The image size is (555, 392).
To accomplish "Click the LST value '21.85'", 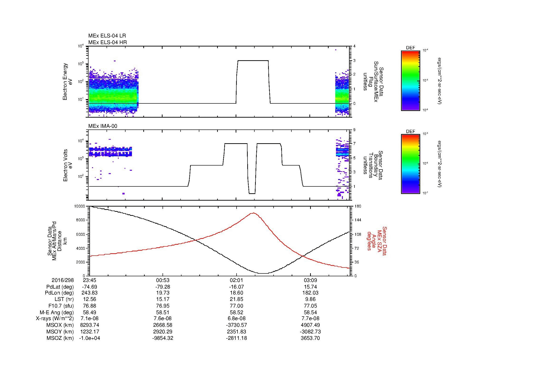I will coord(236,300).
